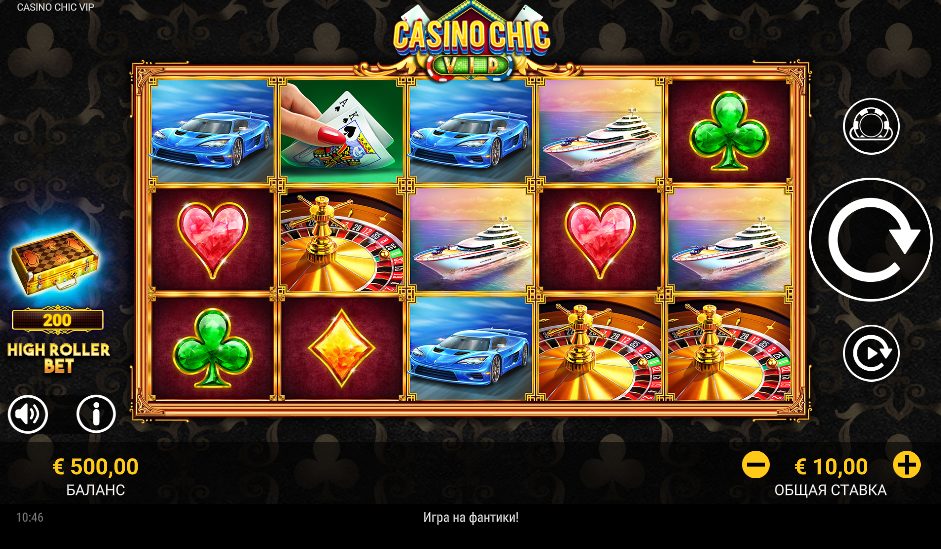Click the €500,00 balance amount
941x549 pixels.
[x=96, y=466]
